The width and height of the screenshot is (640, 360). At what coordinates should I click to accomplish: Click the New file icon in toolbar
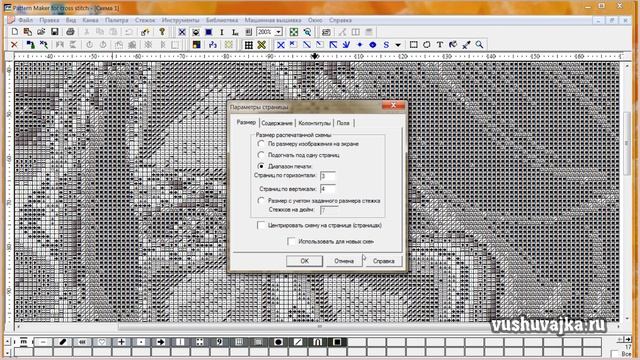point(15,32)
